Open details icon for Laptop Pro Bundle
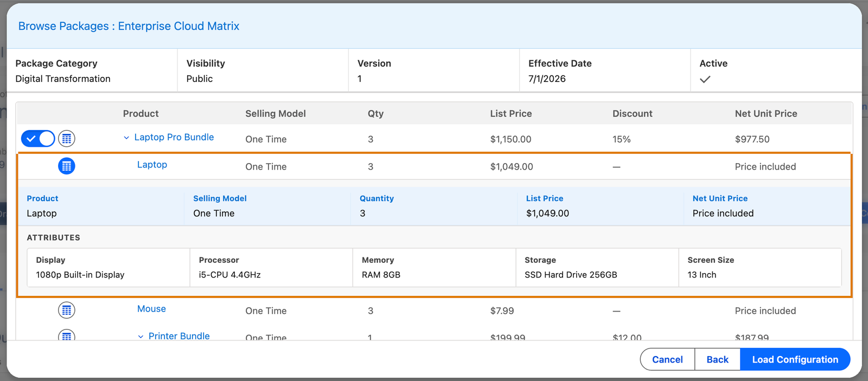 67,139
